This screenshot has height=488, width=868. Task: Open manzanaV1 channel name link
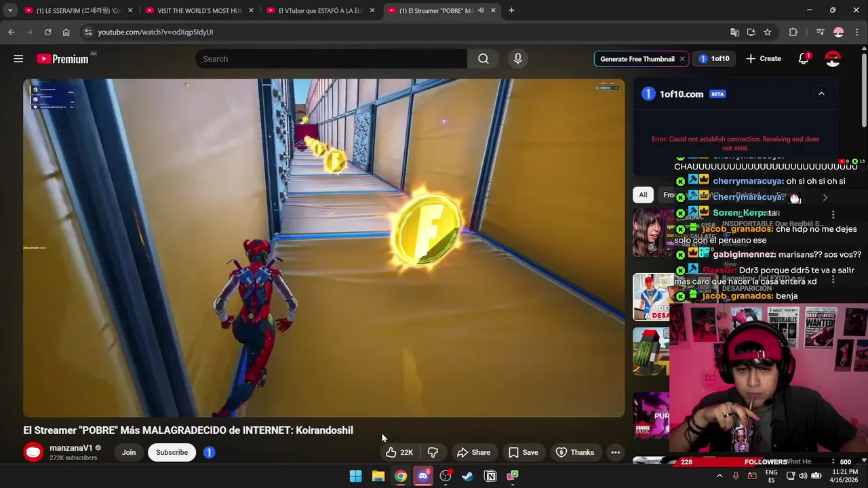point(71,448)
